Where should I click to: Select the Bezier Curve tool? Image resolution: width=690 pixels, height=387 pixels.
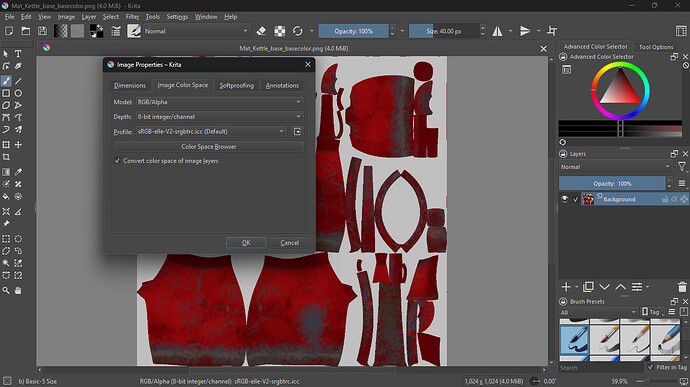point(6,118)
